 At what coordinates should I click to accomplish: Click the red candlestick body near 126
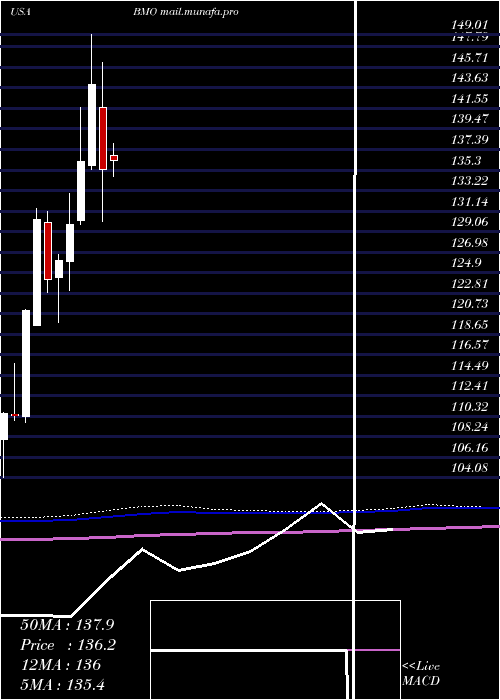pos(48,251)
